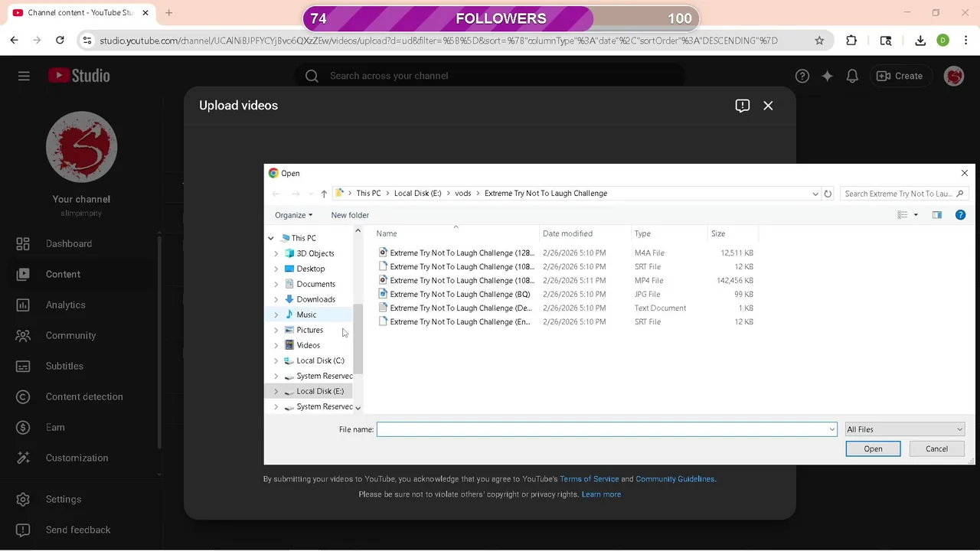Click the New folder button
The height and width of the screenshot is (551, 980).
click(x=350, y=215)
